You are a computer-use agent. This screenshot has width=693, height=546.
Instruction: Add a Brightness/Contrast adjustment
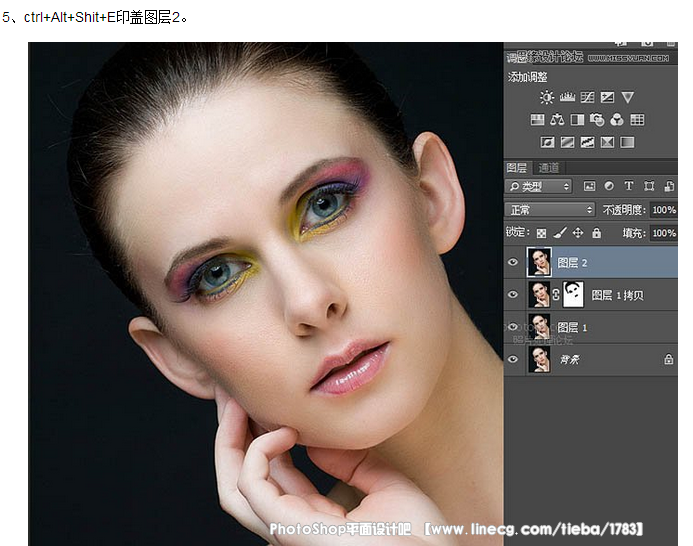click(547, 97)
